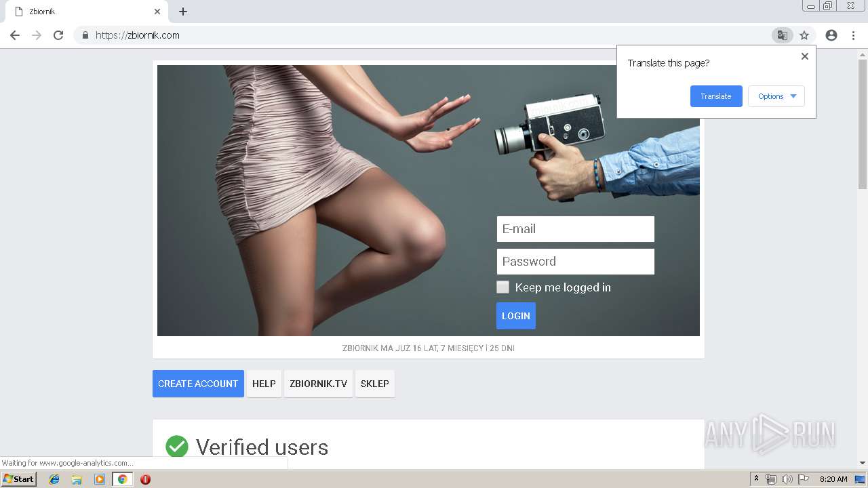Click the network tray icon

coord(771,479)
